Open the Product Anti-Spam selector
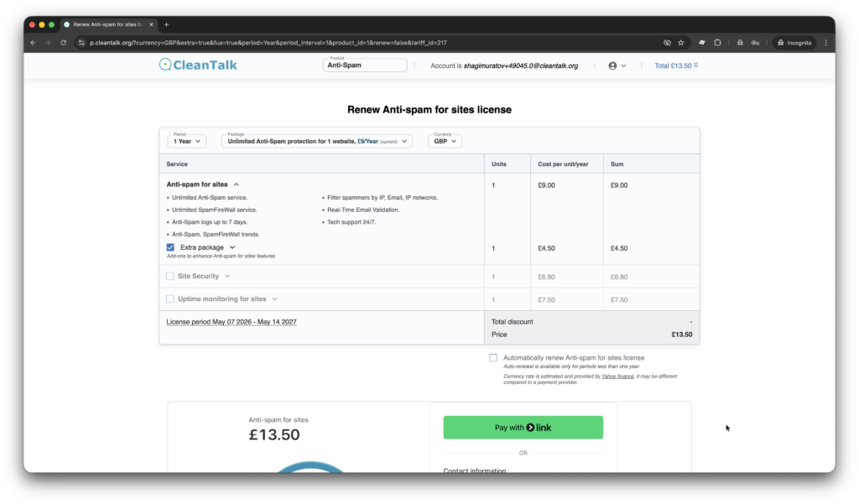The width and height of the screenshot is (859, 504). tap(365, 65)
